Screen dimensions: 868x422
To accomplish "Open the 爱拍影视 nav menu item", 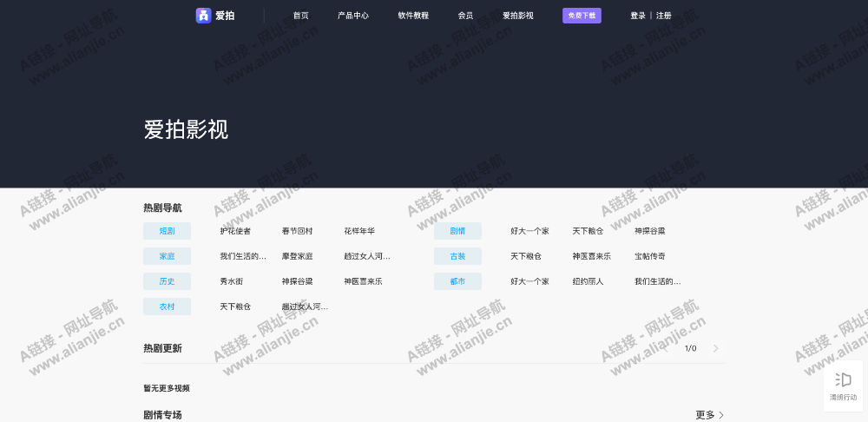I will click(518, 16).
